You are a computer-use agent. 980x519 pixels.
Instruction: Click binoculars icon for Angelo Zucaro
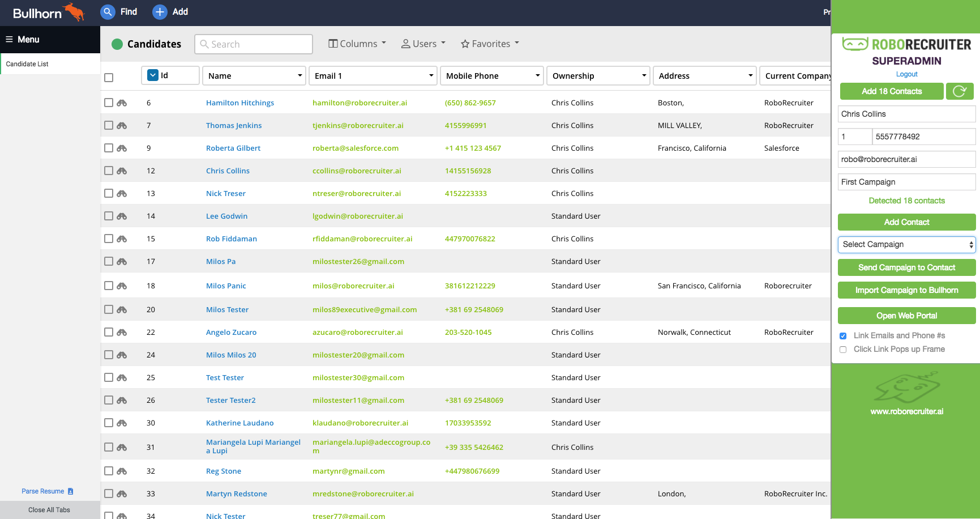point(122,333)
